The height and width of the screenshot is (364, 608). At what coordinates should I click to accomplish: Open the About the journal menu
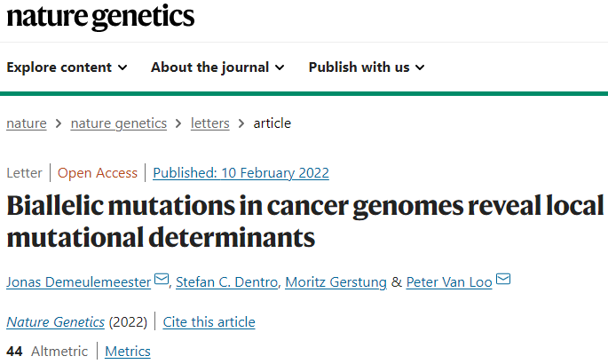click(x=217, y=67)
